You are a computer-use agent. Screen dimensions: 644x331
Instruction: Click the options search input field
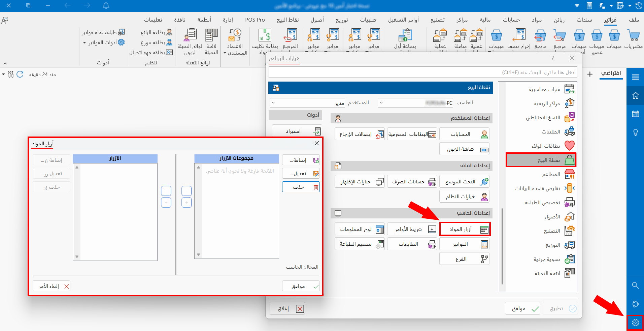(x=422, y=72)
